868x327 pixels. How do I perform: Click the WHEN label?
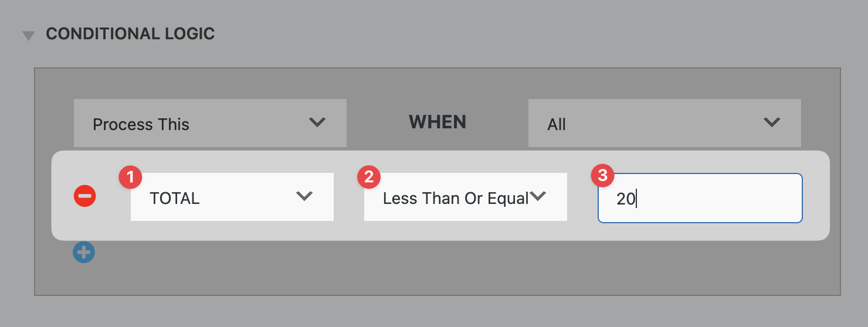[438, 122]
